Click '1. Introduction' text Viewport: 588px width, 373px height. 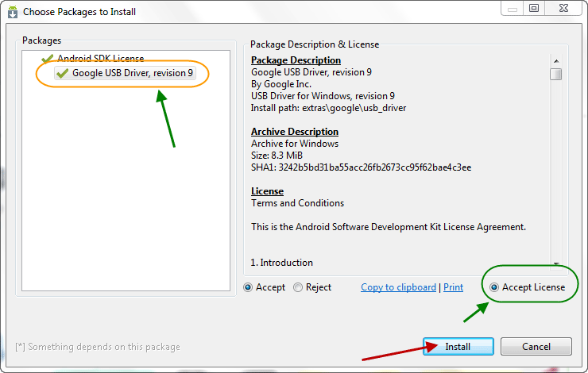(281, 263)
